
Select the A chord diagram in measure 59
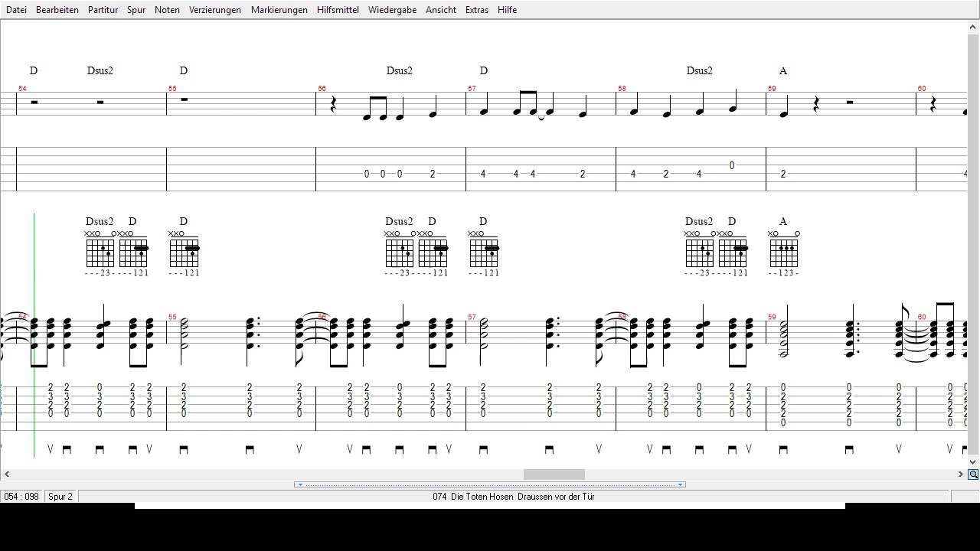click(x=784, y=253)
